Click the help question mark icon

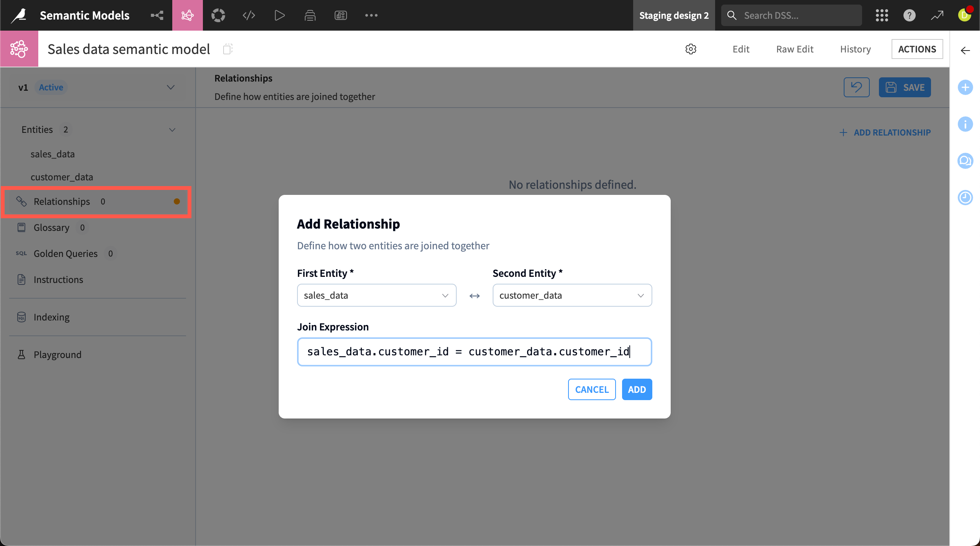click(x=909, y=15)
